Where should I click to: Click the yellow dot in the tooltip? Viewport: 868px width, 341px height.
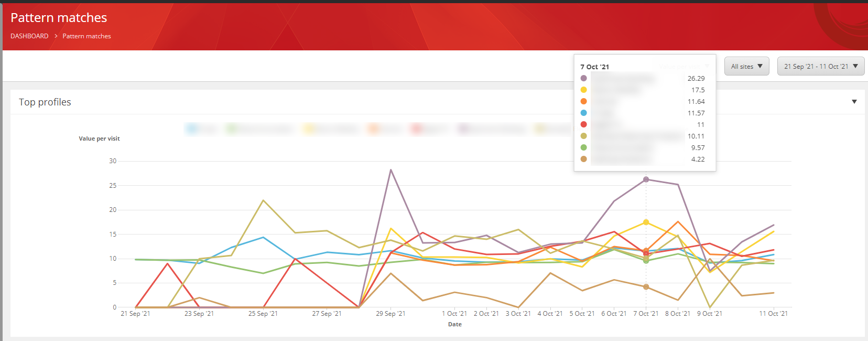(583, 90)
